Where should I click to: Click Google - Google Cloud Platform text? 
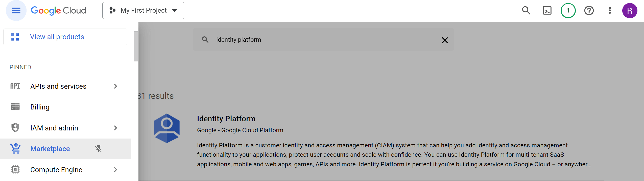tap(240, 130)
